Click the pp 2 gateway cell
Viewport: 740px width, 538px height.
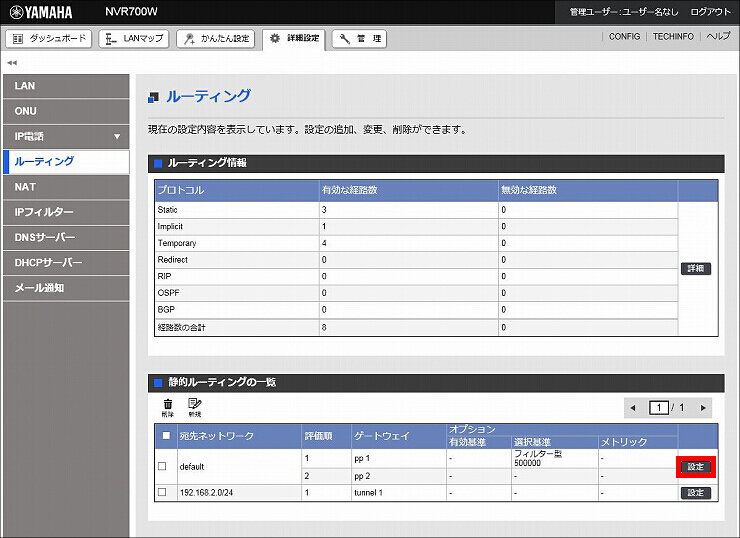[399, 476]
